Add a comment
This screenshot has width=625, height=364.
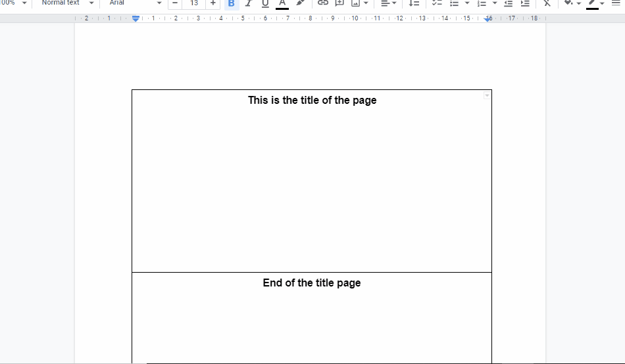339,3
